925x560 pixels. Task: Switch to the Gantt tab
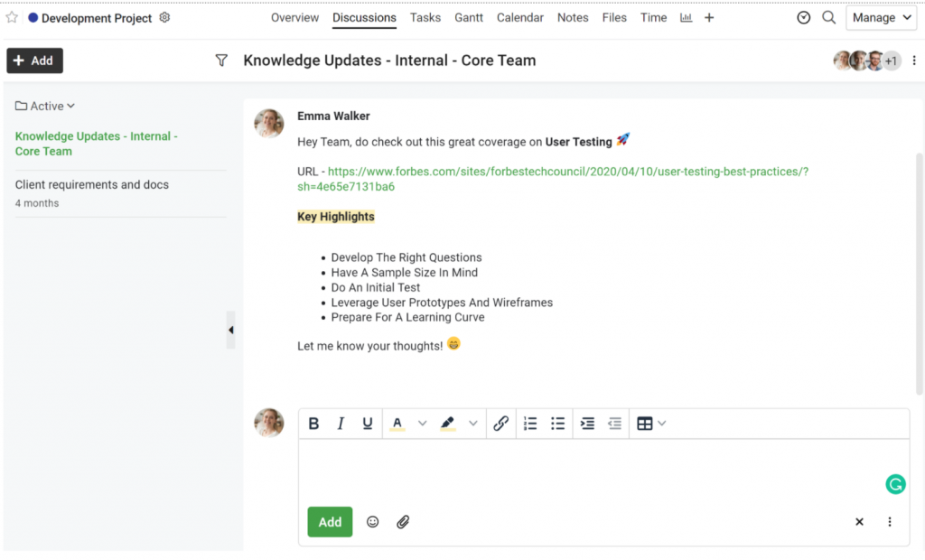point(469,18)
